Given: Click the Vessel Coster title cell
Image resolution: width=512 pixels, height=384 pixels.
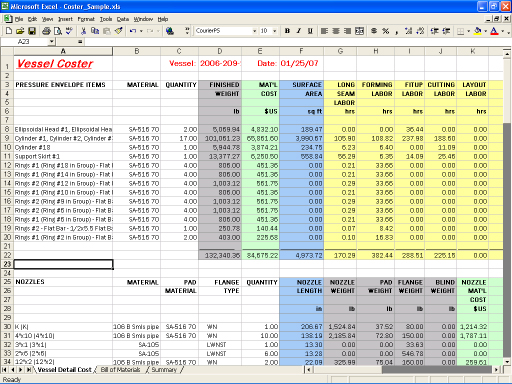Looking at the screenshot, I should 63,63.
